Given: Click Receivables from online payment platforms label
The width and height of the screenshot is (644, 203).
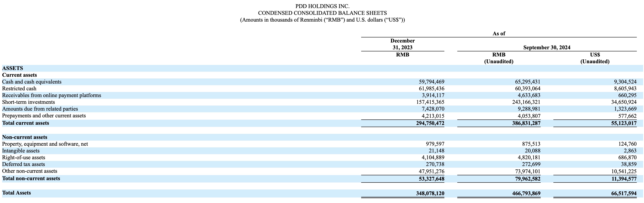Looking at the screenshot, I should [51, 95].
